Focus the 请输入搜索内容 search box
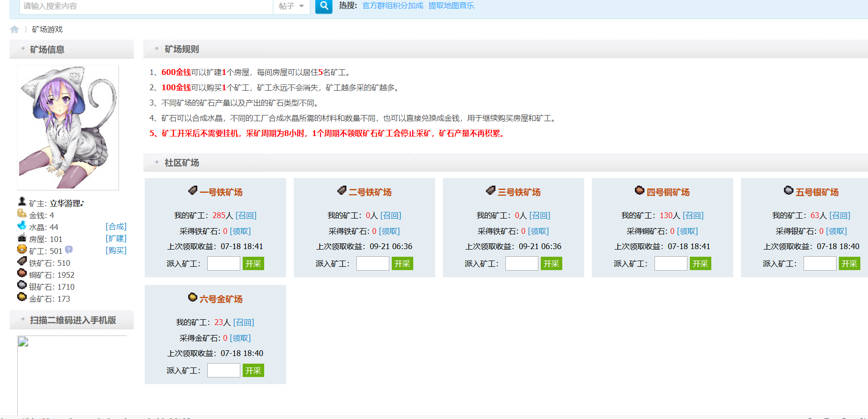 146,6
